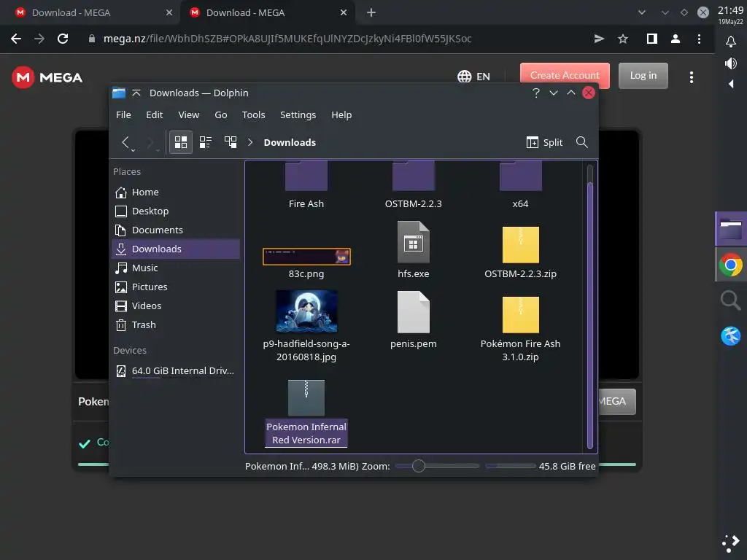Go to Videos in Places panel
Image resolution: width=747 pixels, height=560 pixels.
(x=176, y=306)
